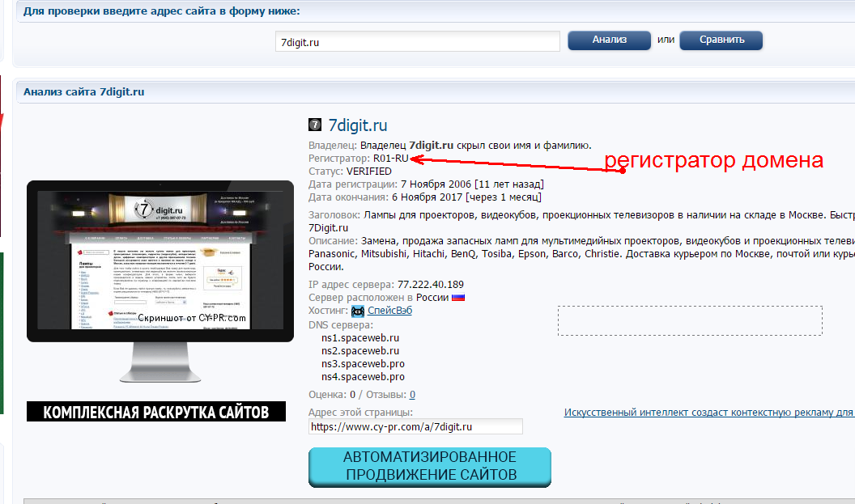Click the Сравнить button
Viewport: 855px width, 504px height.
[x=721, y=40]
